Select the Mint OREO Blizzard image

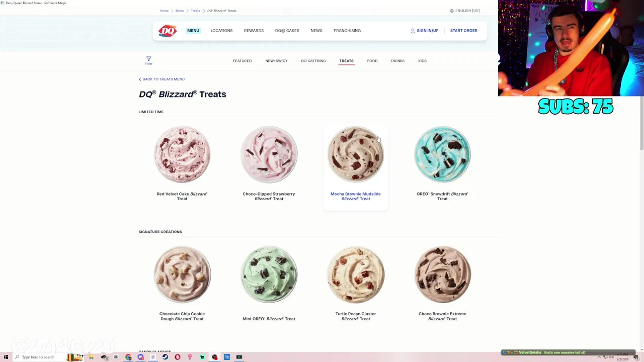(269, 275)
